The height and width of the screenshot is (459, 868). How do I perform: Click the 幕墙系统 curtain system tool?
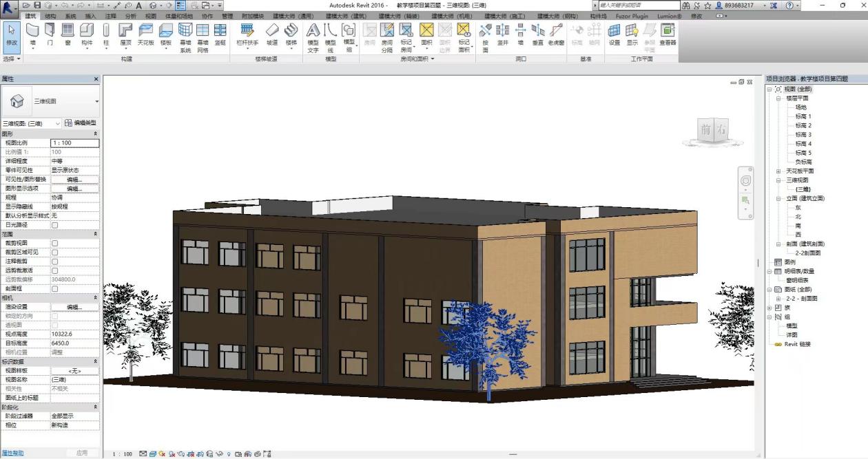pyautogui.click(x=185, y=34)
